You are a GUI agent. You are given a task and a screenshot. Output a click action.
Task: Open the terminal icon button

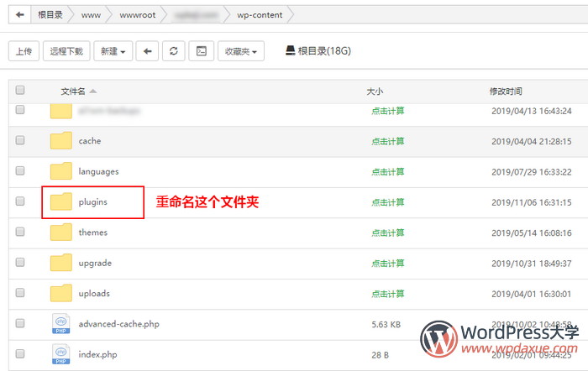(202, 51)
